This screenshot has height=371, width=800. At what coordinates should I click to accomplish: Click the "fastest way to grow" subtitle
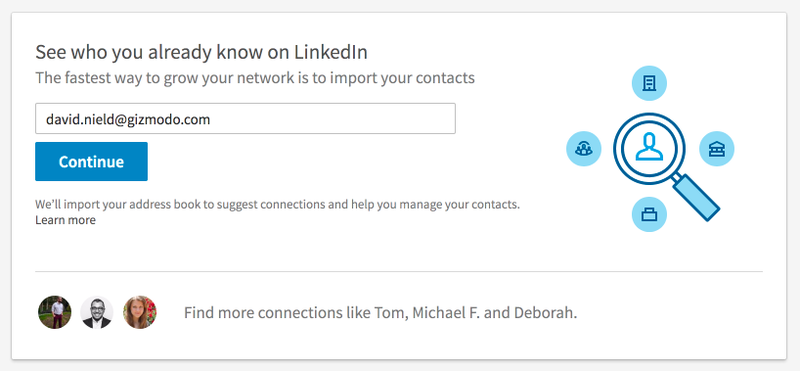coord(255,78)
